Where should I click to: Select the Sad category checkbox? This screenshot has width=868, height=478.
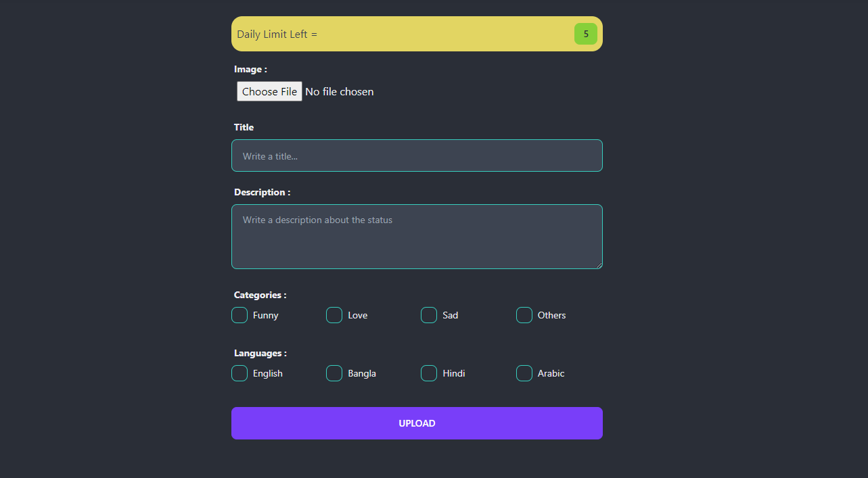tap(429, 315)
